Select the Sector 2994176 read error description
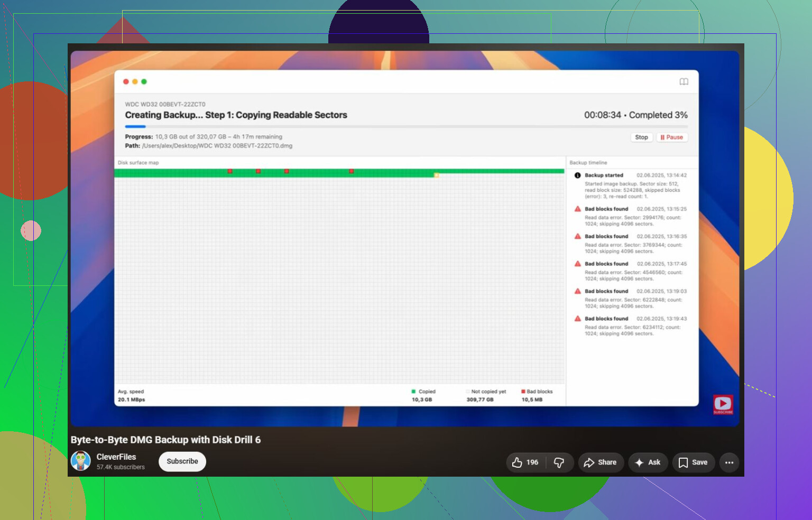The width and height of the screenshot is (812, 520). pyautogui.click(x=633, y=221)
